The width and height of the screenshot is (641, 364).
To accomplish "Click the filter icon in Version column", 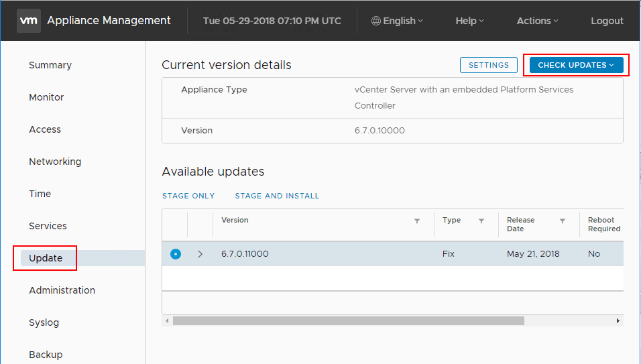I will coord(417,221).
